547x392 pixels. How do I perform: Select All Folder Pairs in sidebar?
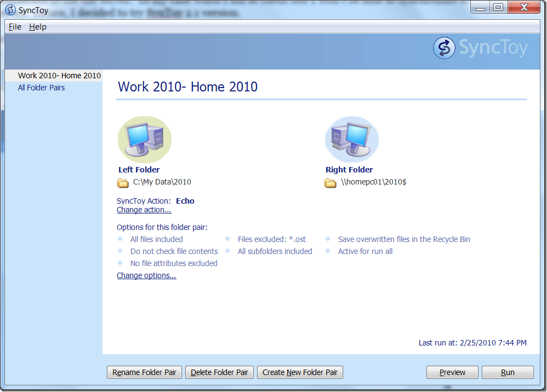pyautogui.click(x=41, y=88)
